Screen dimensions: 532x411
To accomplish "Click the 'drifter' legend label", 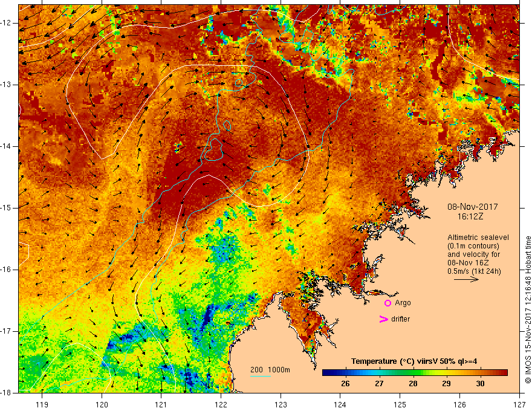I will [x=400, y=319].
